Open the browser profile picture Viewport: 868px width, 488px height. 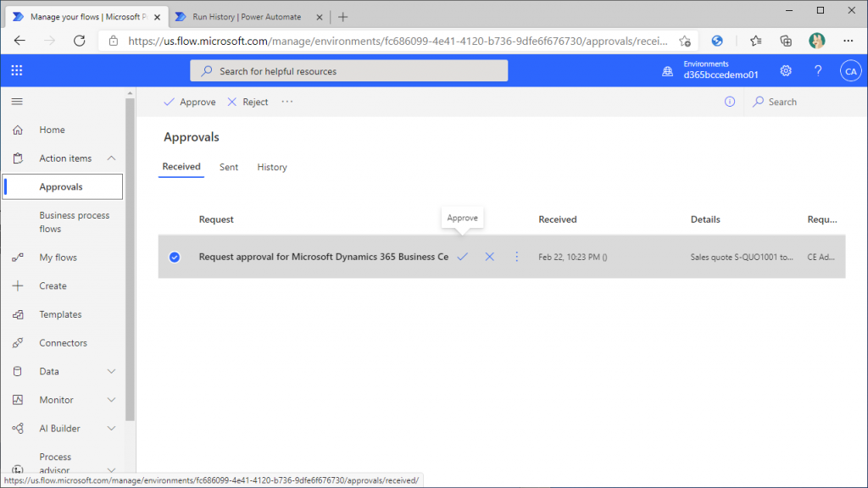816,41
